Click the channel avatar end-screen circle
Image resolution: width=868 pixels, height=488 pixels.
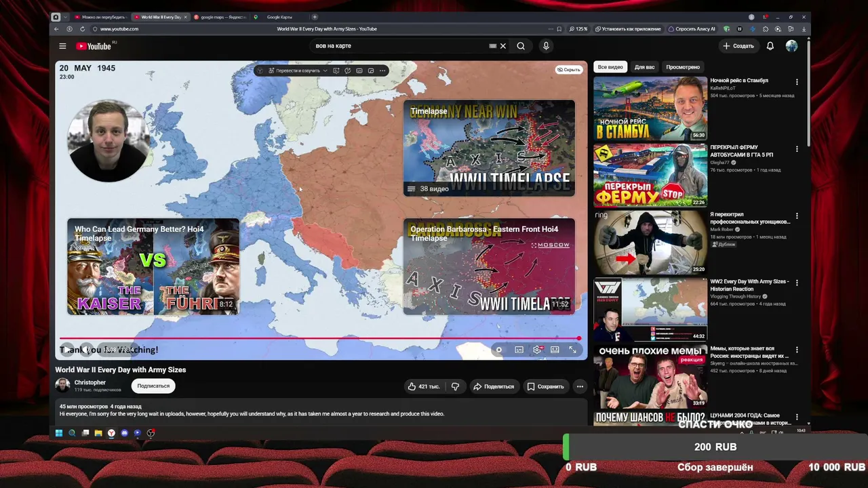[x=108, y=141]
